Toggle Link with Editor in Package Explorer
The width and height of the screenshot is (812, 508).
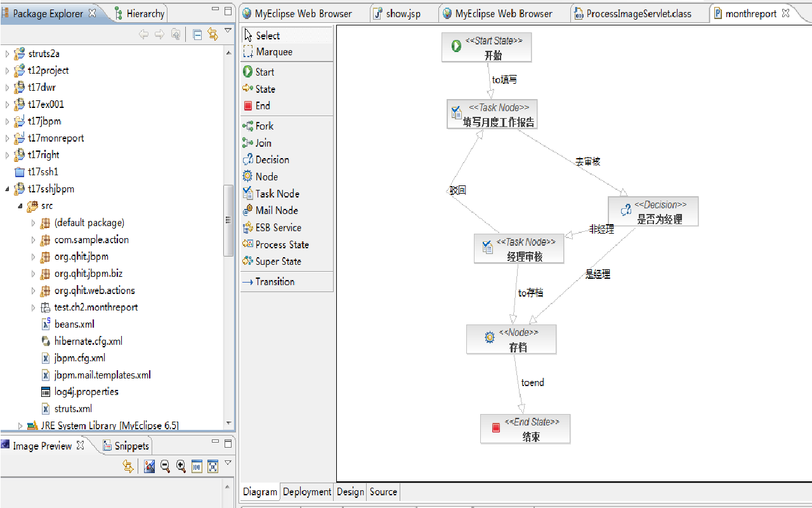point(213,35)
